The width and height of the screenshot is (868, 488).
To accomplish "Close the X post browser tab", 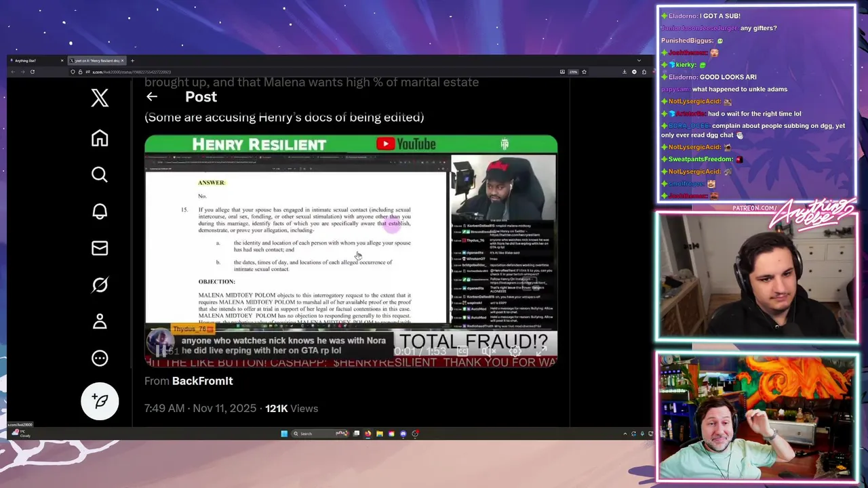I will coord(123,60).
